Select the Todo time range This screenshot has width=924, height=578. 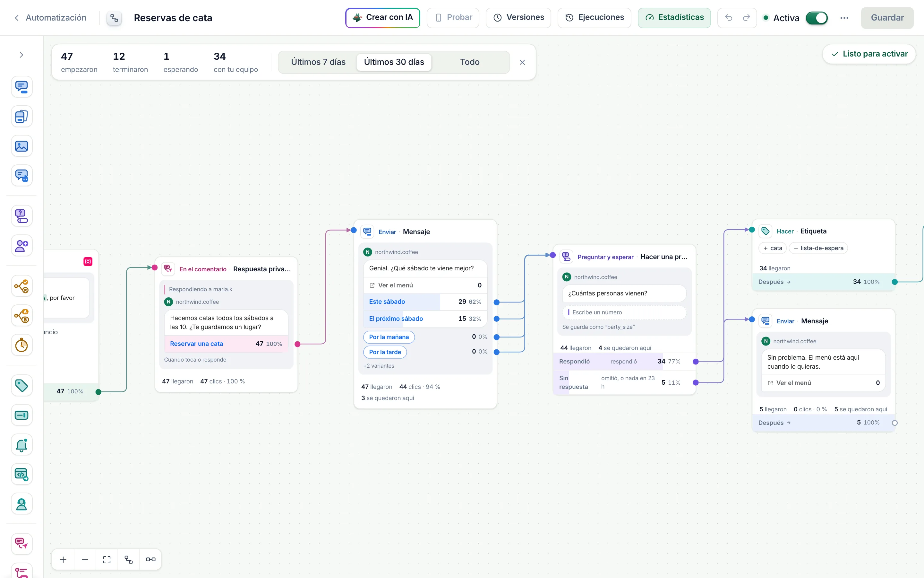pyautogui.click(x=470, y=62)
